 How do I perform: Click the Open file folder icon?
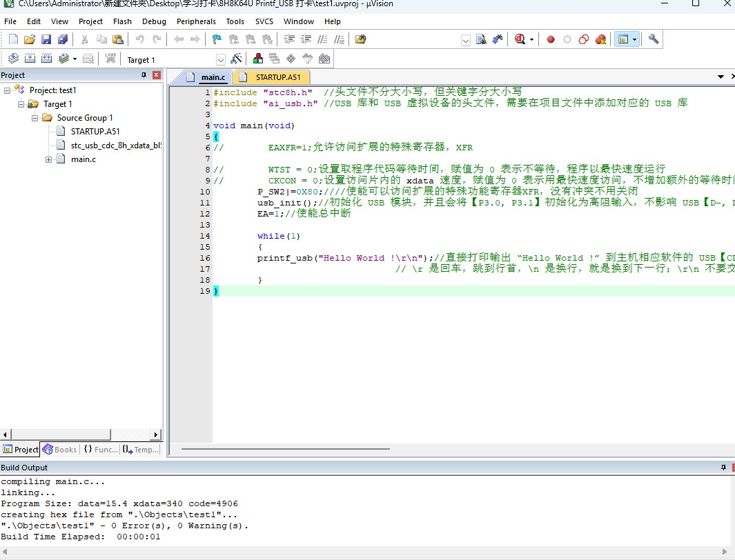tap(30, 39)
